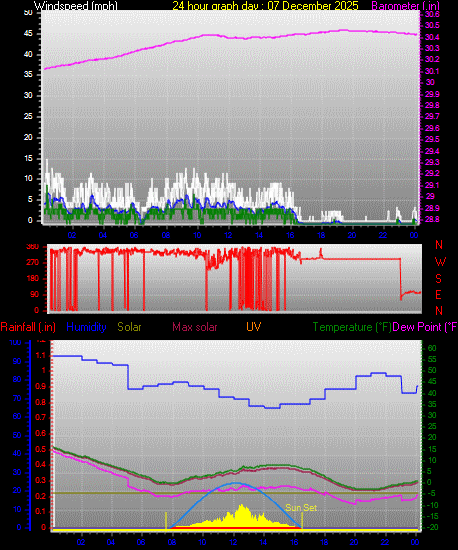This screenshot has width=458, height=550.
Task: Click the "360" wind direction axis value
Action: [33, 247]
